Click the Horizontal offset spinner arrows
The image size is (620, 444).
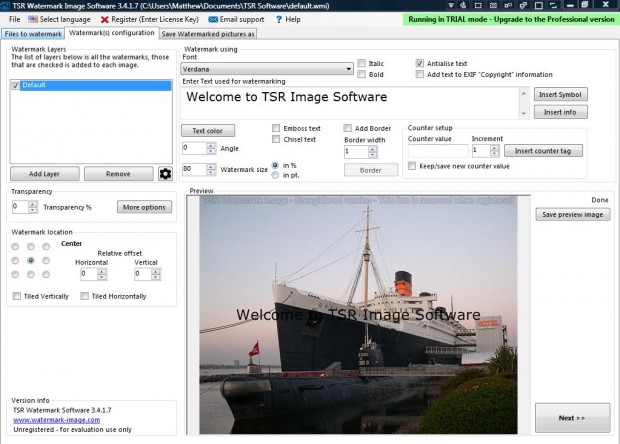(x=102, y=274)
